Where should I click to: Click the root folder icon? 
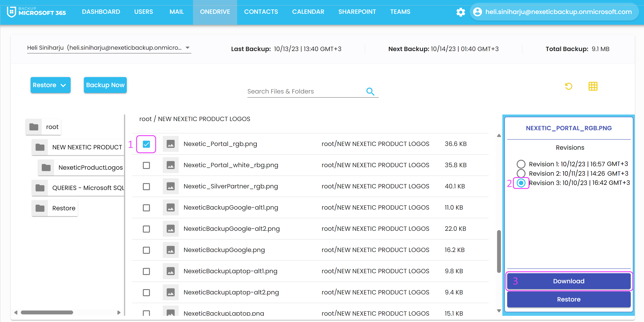(34, 127)
